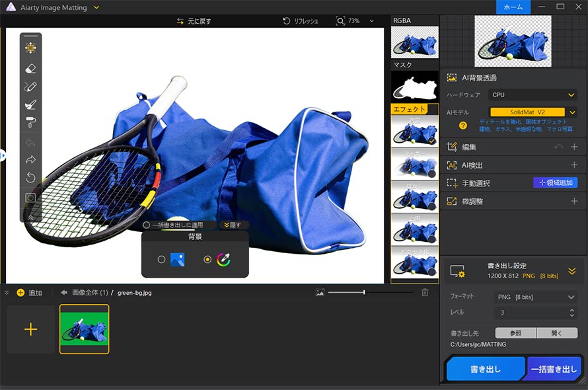The width and height of the screenshot is (588, 390).
Task: Select the green-bg.jpg thumbnail
Action: [84, 329]
